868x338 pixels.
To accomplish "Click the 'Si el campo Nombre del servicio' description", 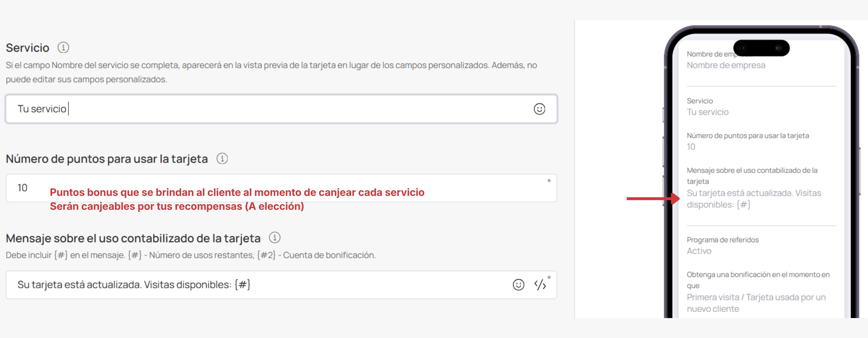I will coord(271,72).
